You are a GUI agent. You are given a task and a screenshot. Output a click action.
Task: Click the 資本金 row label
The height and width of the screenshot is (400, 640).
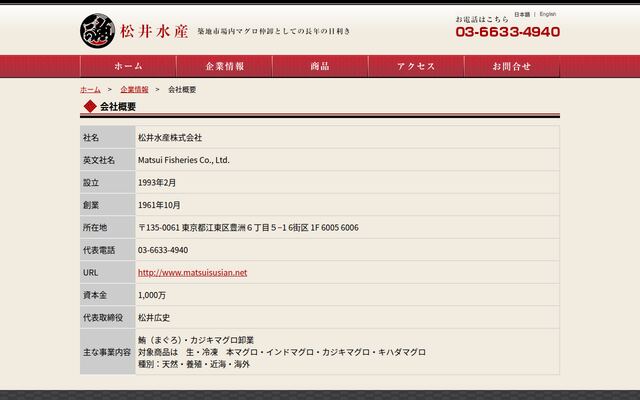[95, 295]
